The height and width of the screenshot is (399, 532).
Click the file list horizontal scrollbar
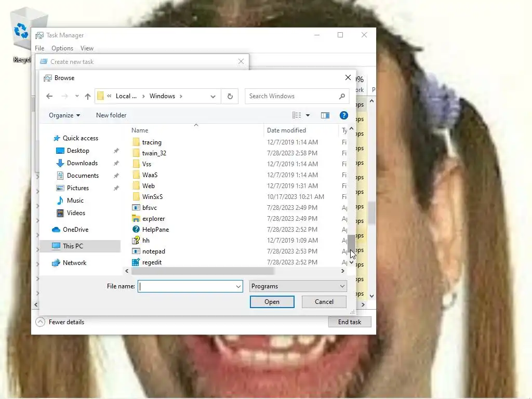(202, 271)
